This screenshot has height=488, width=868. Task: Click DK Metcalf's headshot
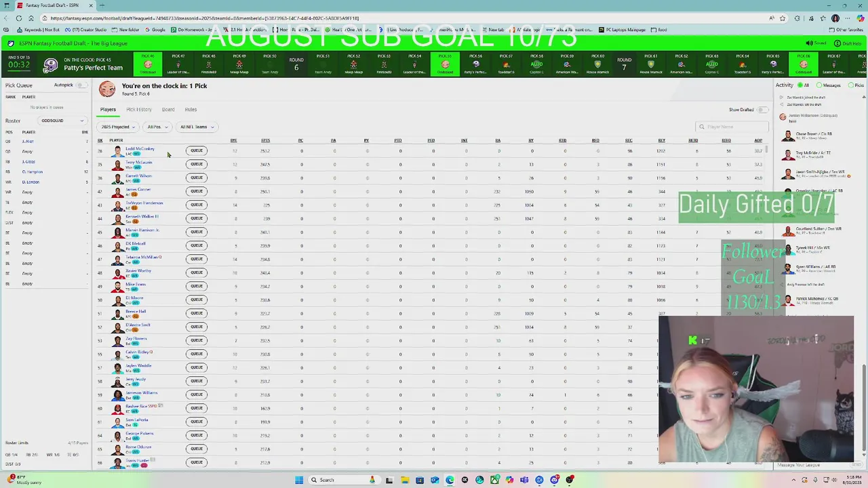118,245
